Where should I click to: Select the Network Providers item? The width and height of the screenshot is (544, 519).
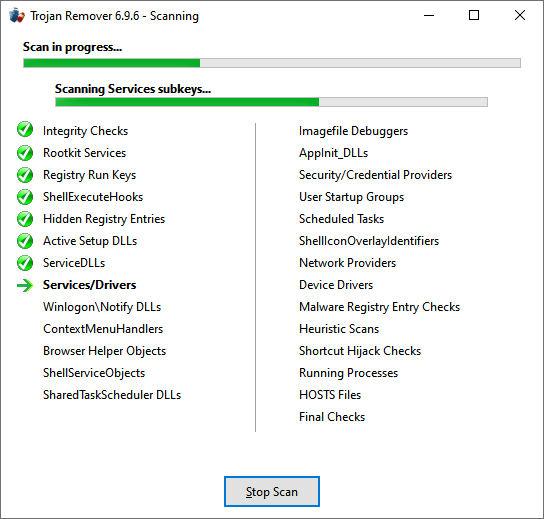point(347,263)
